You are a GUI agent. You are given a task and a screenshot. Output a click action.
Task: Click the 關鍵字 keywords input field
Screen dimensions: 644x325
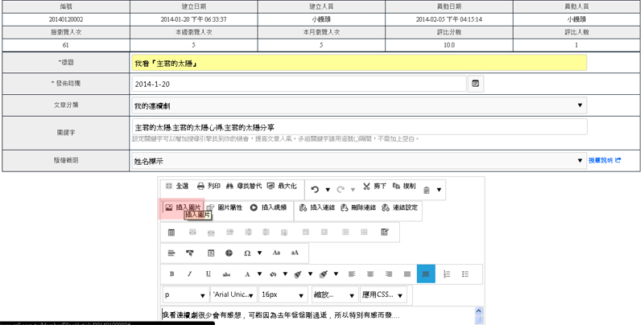[x=359, y=127]
